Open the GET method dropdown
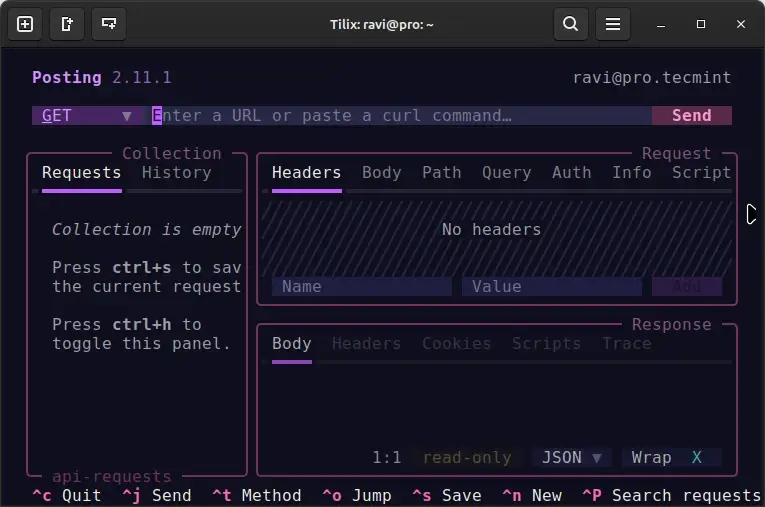Screen dimensions: 765x507 [x=87, y=116]
